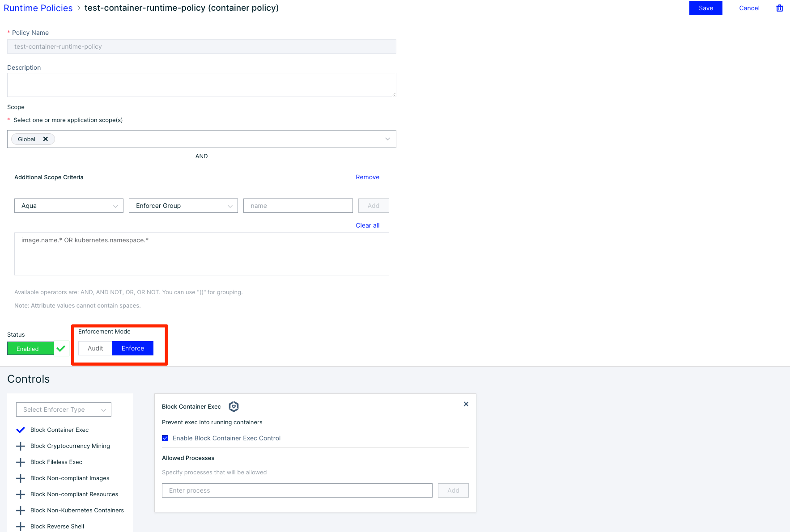Save the runtime policy

coord(705,8)
